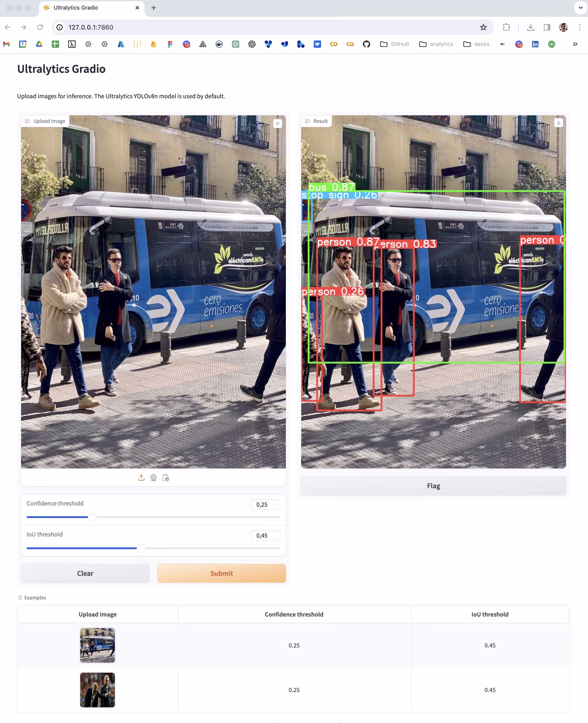588x723 pixels.
Task: Open the Docker whale bookmark
Action: (x=219, y=44)
